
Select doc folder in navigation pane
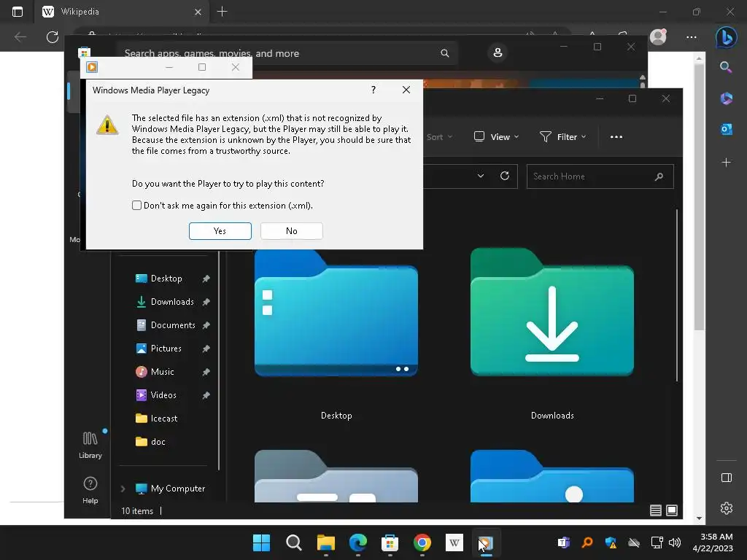coord(158,442)
